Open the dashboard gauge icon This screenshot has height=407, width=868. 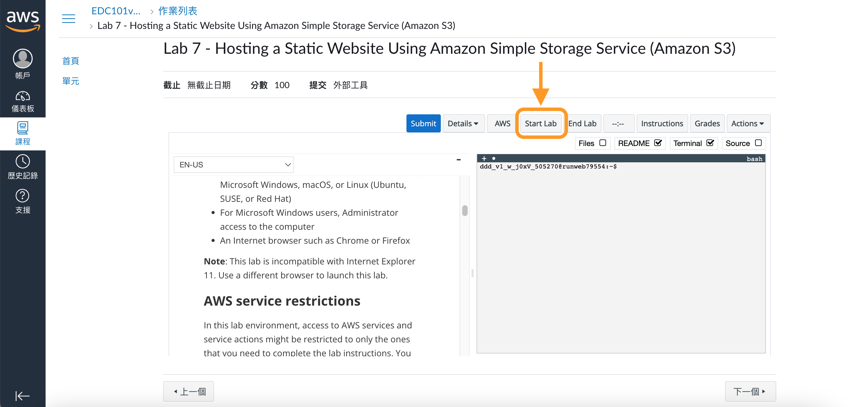pos(23,97)
